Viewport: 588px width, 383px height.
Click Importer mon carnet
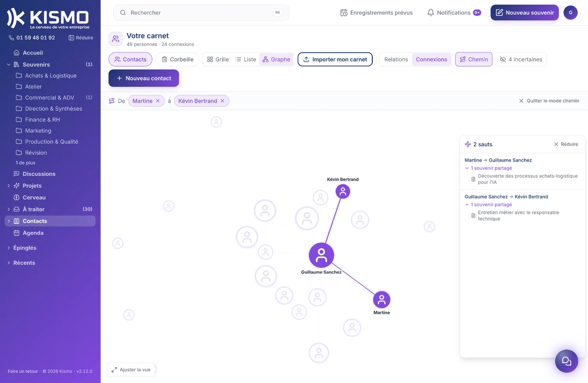coord(335,59)
